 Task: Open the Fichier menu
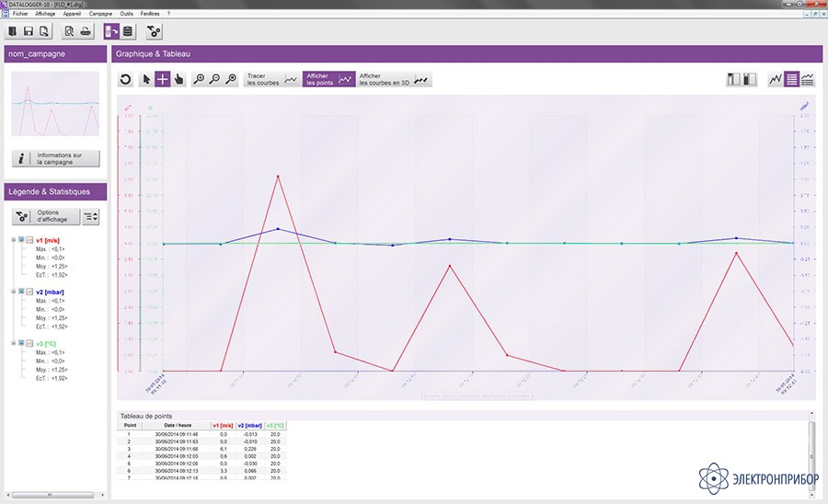20,14
